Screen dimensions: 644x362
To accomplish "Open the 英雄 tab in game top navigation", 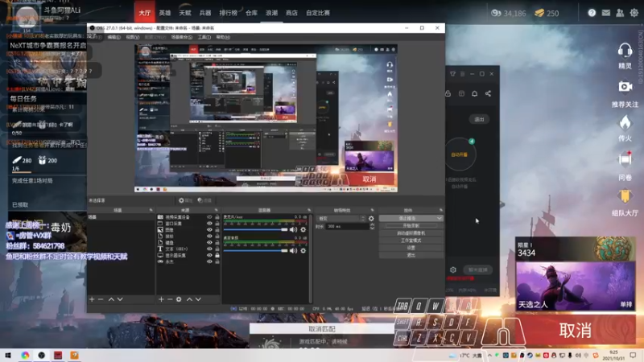I will pyautogui.click(x=165, y=13).
